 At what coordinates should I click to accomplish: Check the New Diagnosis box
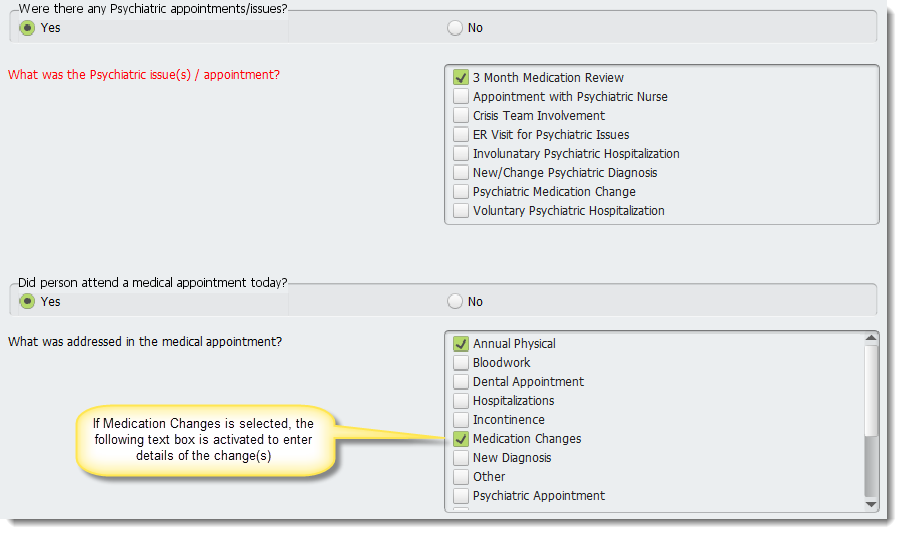pos(460,457)
